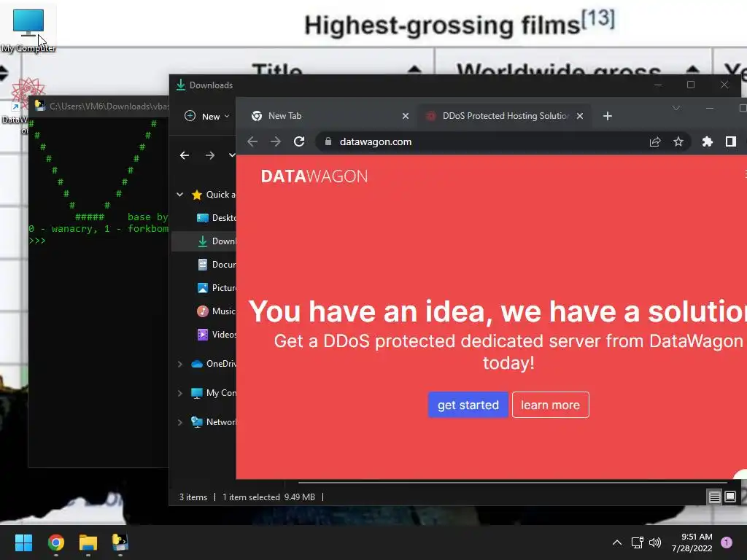Sort films table by Title arrows
Screen dimensions: 747x560
pyautogui.click(x=414, y=70)
